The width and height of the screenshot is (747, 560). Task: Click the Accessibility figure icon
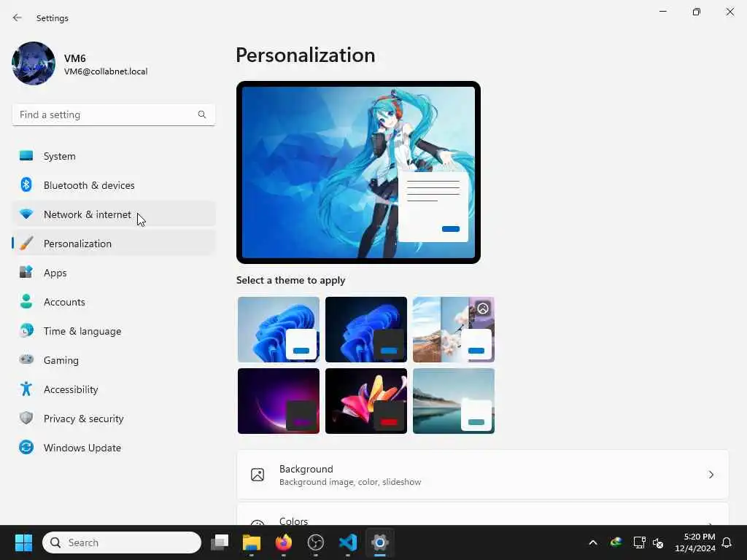pos(26,389)
